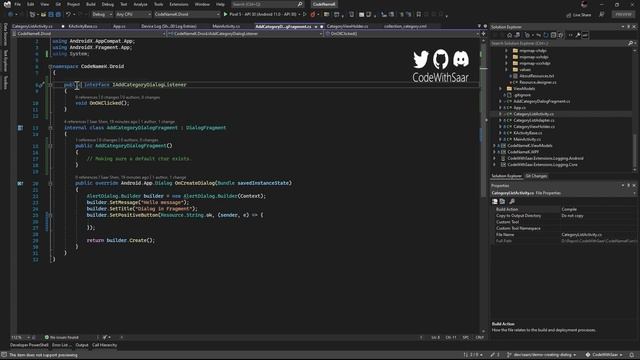Open the Developer PowerShell tab
The image size is (640, 360).
click(29, 345)
